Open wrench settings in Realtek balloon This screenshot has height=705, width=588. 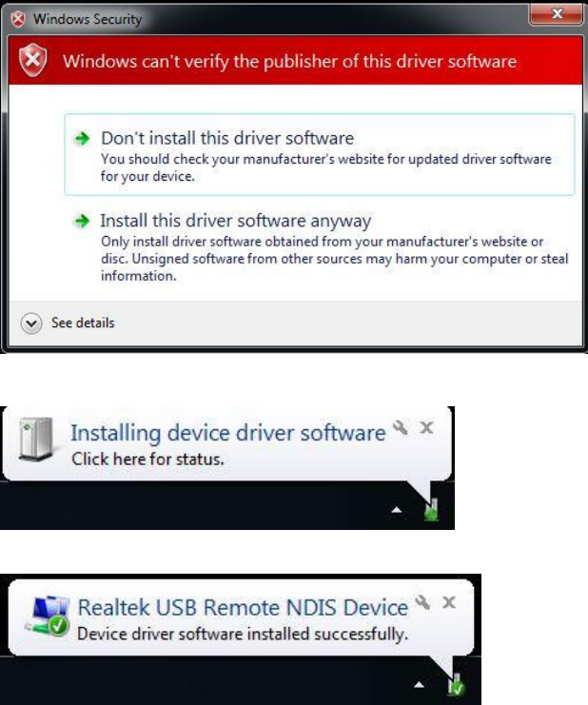pyautogui.click(x=422, y=602)
